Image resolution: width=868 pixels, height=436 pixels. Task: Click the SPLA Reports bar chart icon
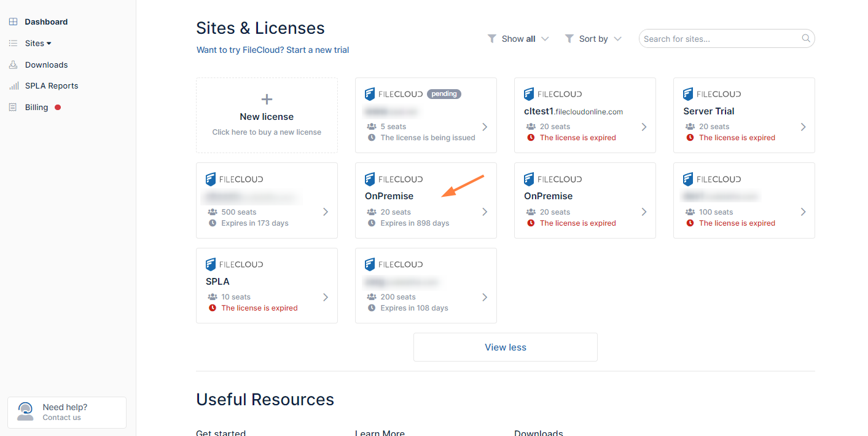pyautogui.click(x=13, y=86)
